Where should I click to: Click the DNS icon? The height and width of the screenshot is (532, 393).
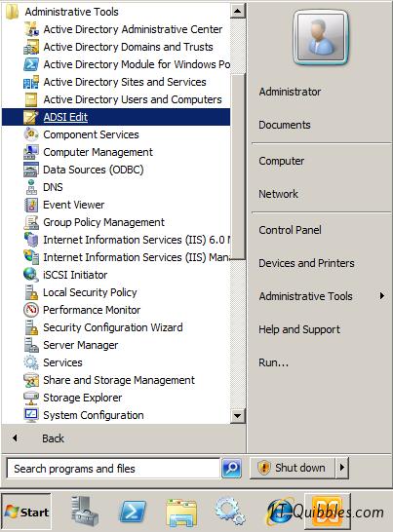31,187
